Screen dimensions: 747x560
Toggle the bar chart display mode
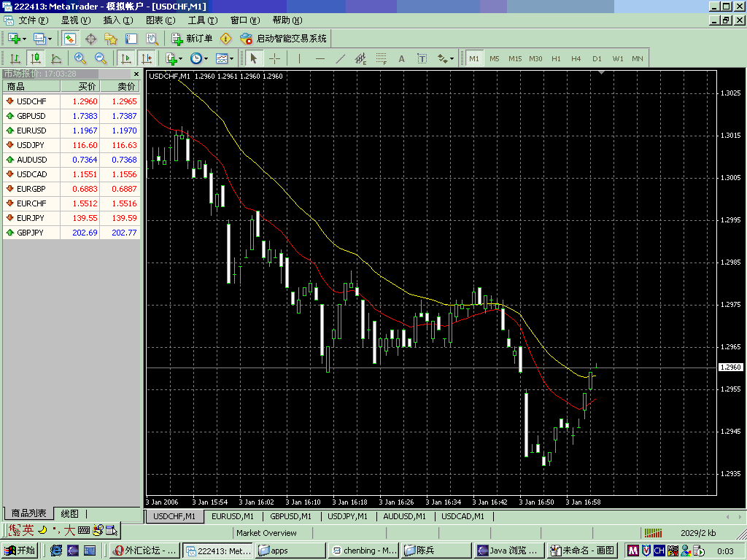(15, 58)
